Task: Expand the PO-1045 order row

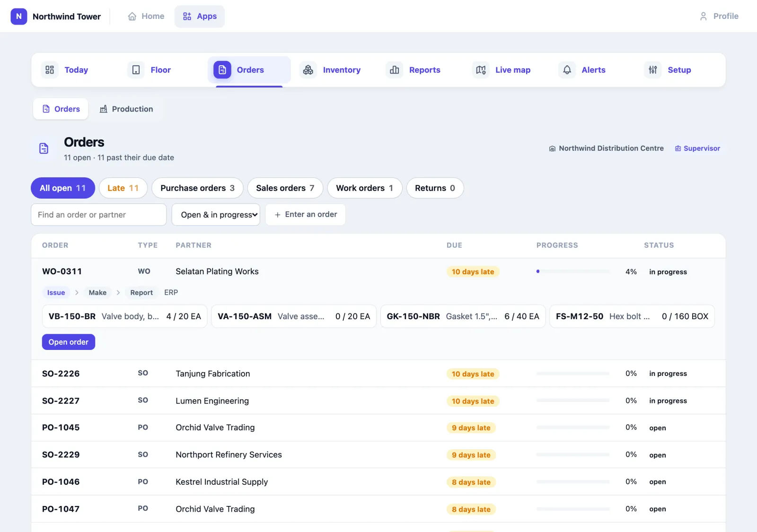Action: click(378, 428)
